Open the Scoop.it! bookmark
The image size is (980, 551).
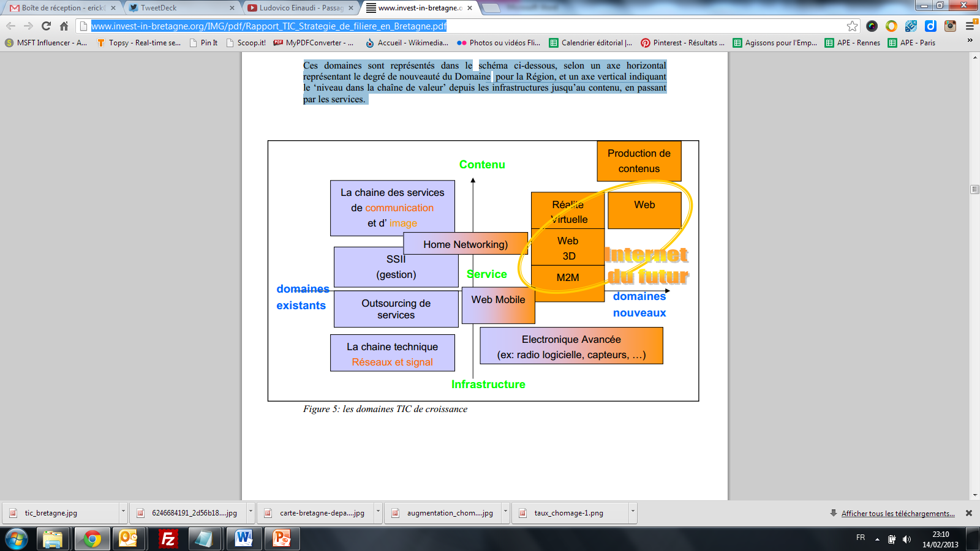246,43
